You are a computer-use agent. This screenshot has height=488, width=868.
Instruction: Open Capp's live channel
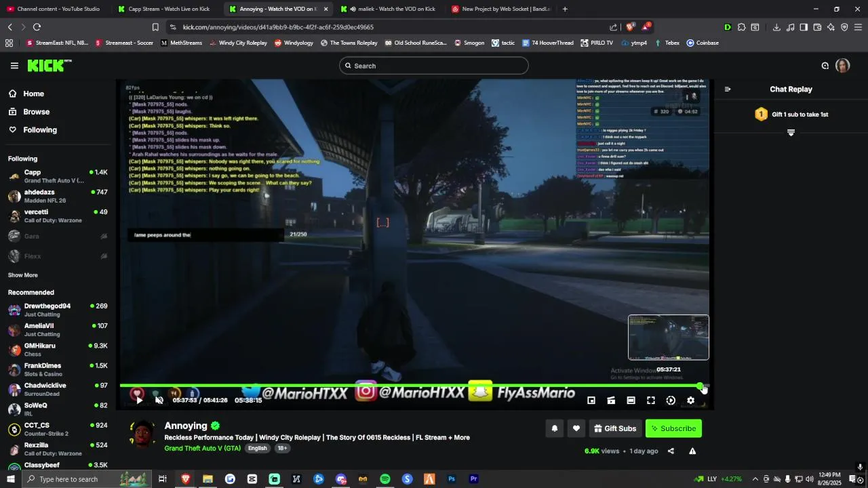point(58,176)
